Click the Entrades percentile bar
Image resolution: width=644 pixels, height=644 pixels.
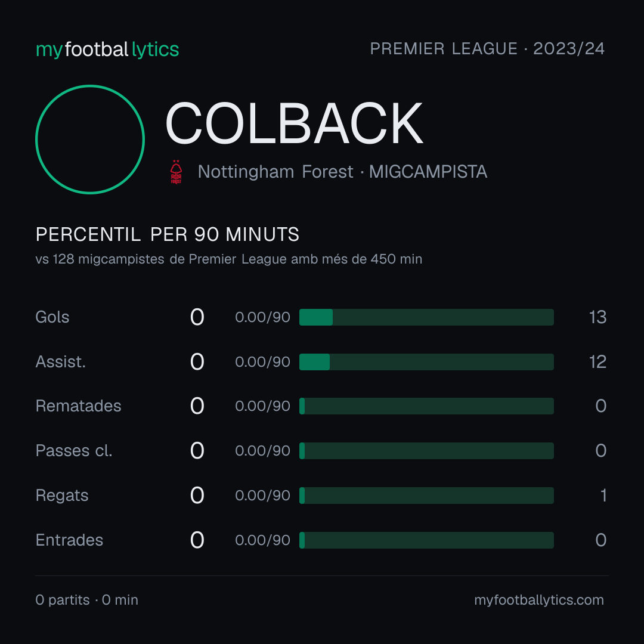click(426, 540)
